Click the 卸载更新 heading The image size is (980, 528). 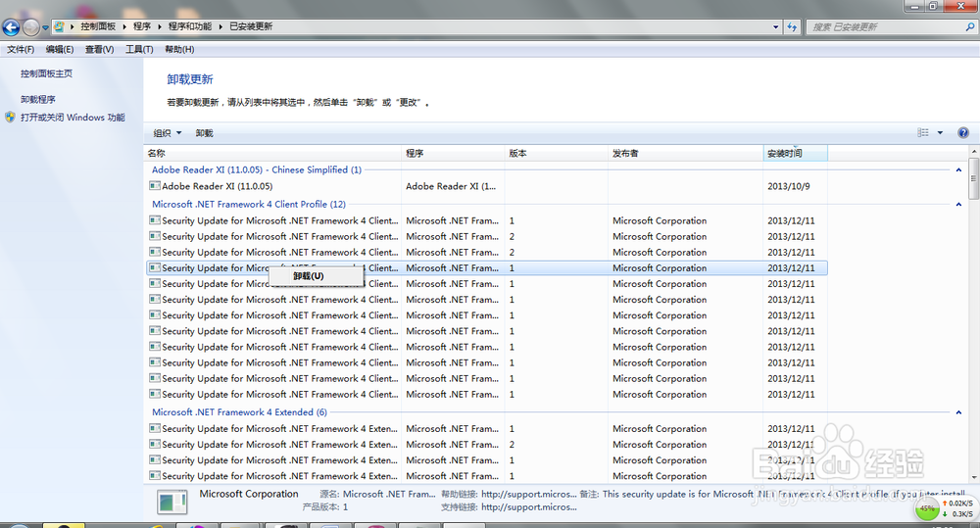[x=190, y=79]
